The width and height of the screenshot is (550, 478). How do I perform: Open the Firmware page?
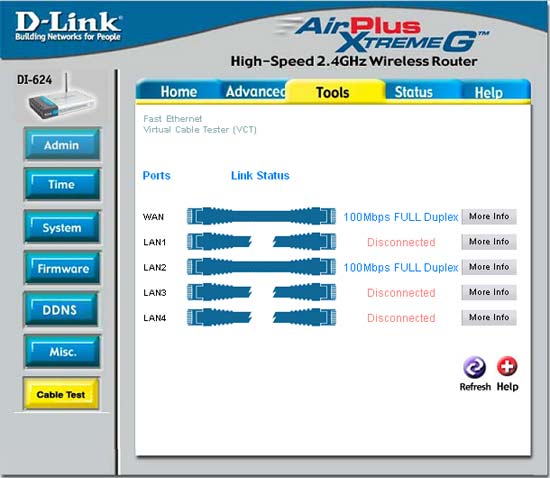[62, 268]
